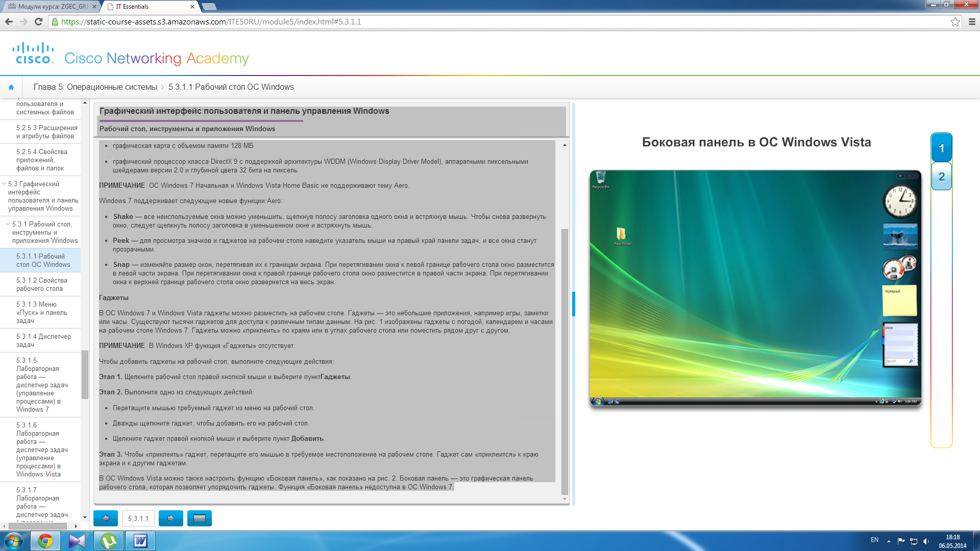The image size is (980, 551).
Task: Open the Windows Start orb
Action: 14,541
